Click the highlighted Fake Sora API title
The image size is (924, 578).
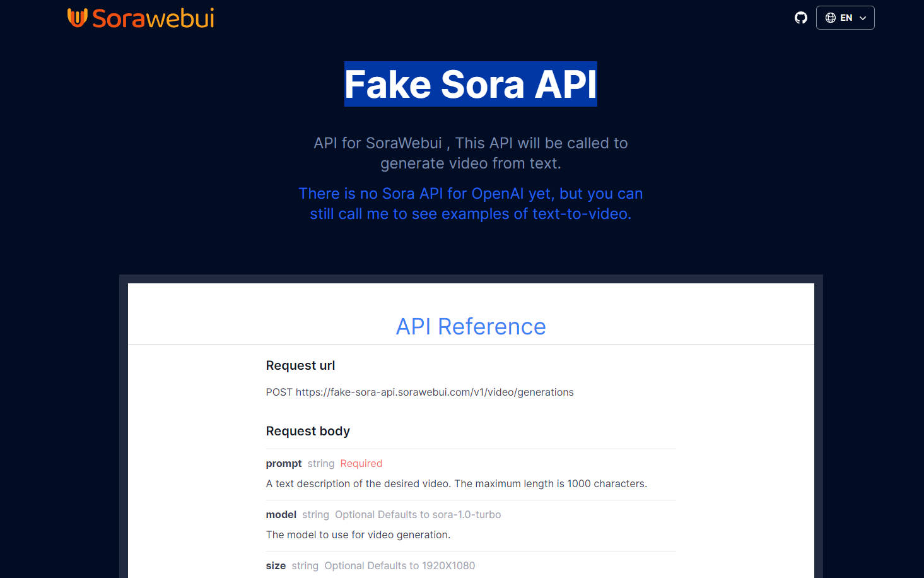pos(471,84)
